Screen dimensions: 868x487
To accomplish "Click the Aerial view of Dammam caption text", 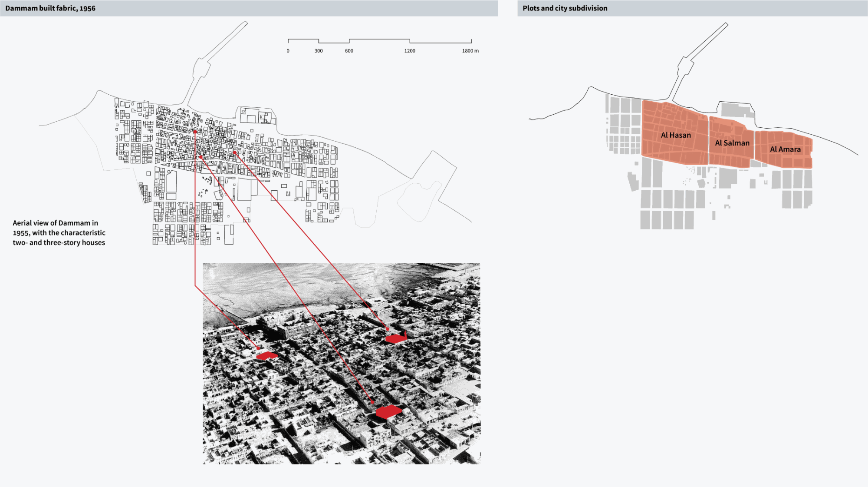I will click(59, 233).
